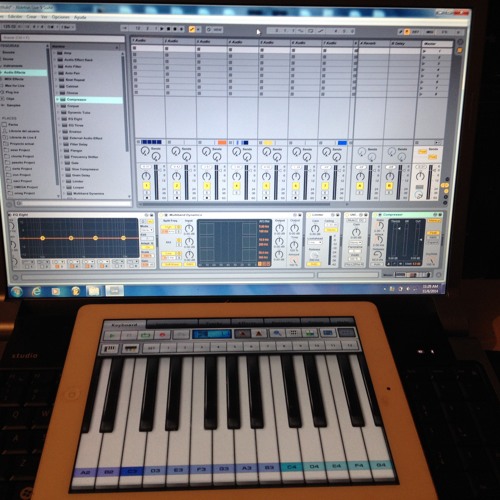Click the Master track preview/cue volume knob
The width and height of the screenshot is (500, 500).
pos(419,195)
